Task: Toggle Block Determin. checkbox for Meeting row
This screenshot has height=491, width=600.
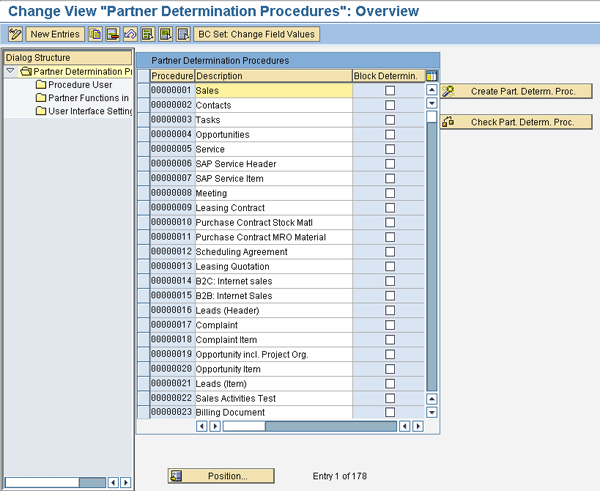Action: tap(390, 193)
